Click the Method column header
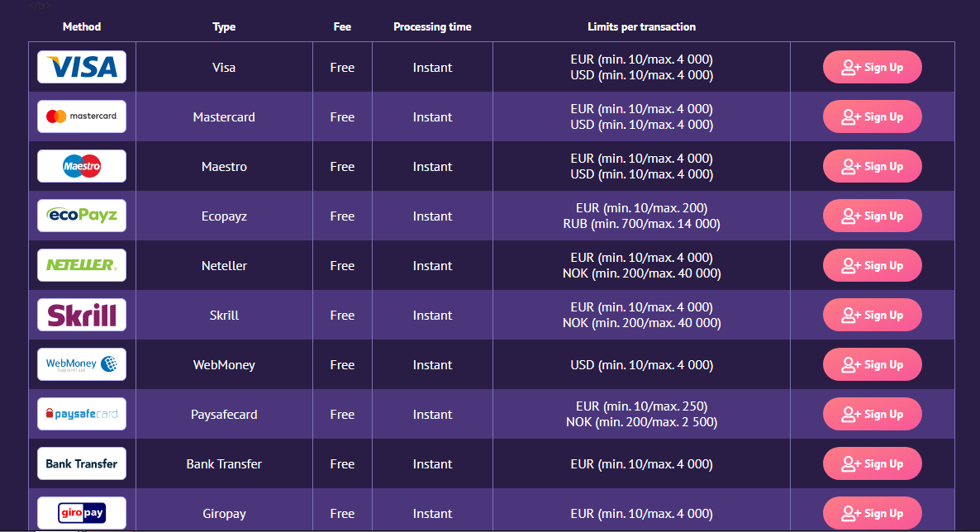Image resolution: width=980 pixels, height=532 pixels. (82, 27)
